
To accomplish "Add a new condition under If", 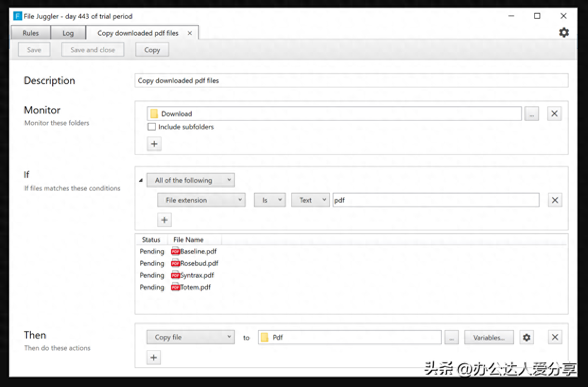I will 164,220.
